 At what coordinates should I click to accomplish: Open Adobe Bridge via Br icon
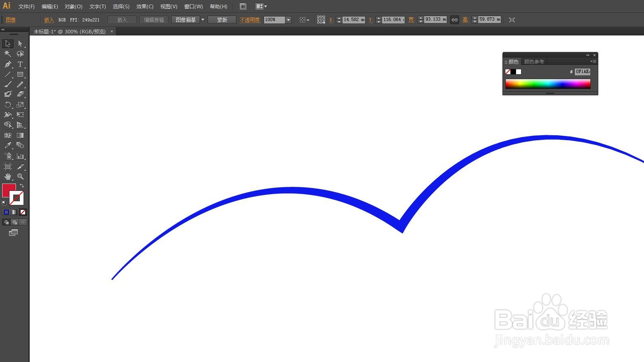point(243,7)
